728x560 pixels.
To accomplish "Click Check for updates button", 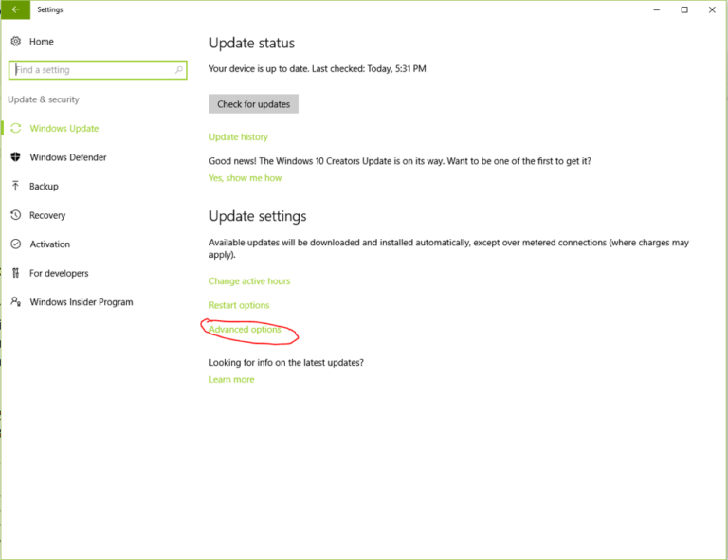I will tap(253, 104).
